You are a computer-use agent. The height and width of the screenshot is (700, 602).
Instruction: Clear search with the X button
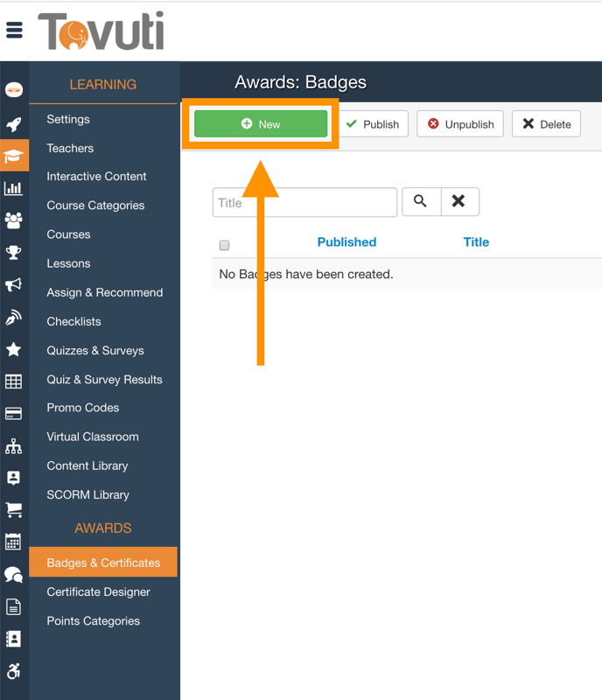tap(459, 202)
